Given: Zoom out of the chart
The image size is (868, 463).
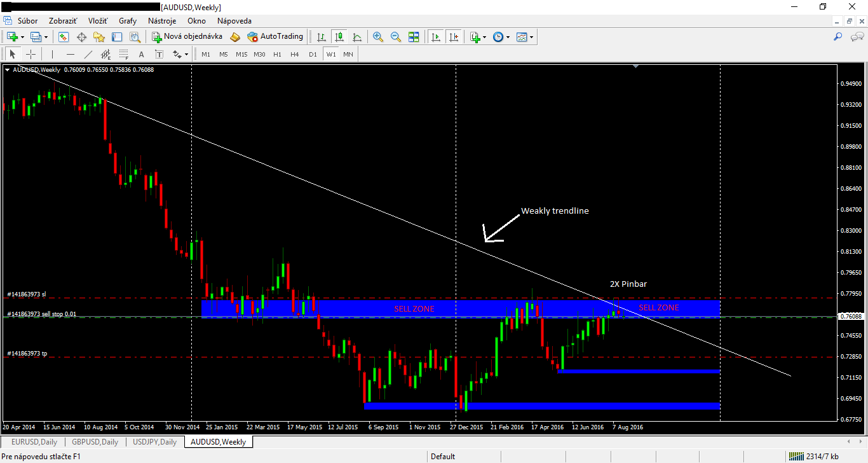Looking at the screenshot, I should click(396, 37).
